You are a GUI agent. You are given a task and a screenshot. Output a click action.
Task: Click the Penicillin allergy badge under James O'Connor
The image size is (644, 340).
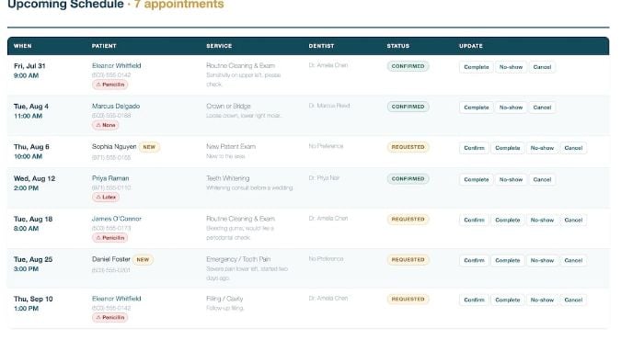110,238
